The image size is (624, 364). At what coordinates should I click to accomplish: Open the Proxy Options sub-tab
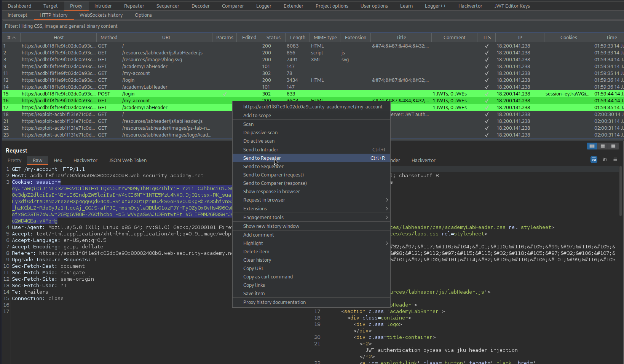coord(143,15)
